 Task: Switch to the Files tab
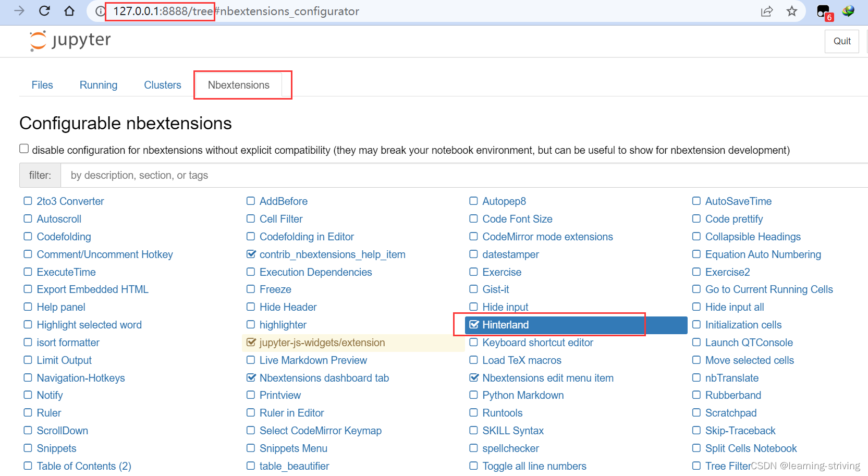coord(42,84)
